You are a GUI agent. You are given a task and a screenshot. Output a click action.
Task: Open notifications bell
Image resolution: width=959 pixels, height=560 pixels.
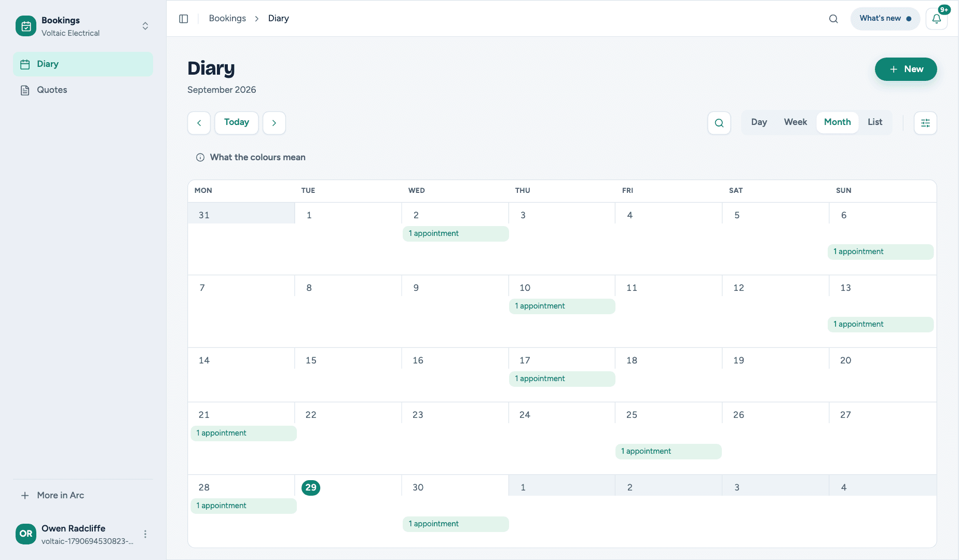click(x=937, y=19)
